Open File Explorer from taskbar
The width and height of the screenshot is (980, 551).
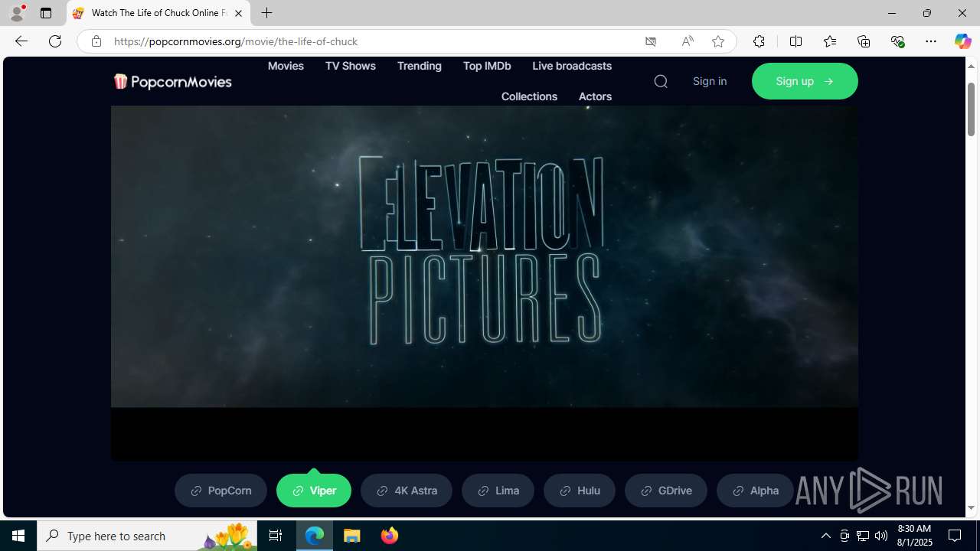click(x=351, y=536)
